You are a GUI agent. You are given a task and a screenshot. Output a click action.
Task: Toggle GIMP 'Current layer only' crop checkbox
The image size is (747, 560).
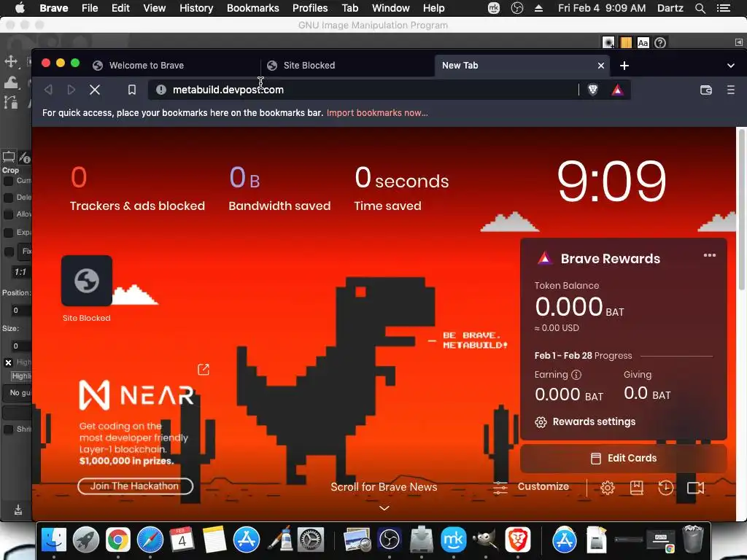[8, 181]
